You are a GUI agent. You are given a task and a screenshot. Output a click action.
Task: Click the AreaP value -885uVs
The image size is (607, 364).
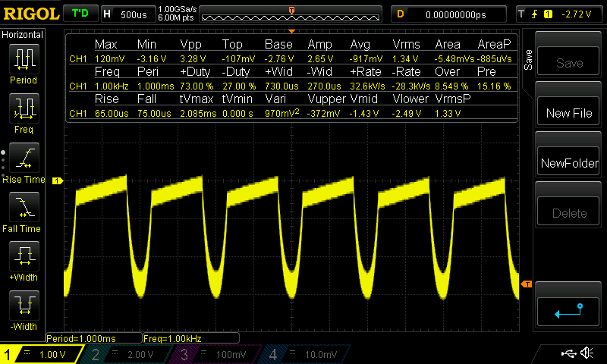pos(495,59)
